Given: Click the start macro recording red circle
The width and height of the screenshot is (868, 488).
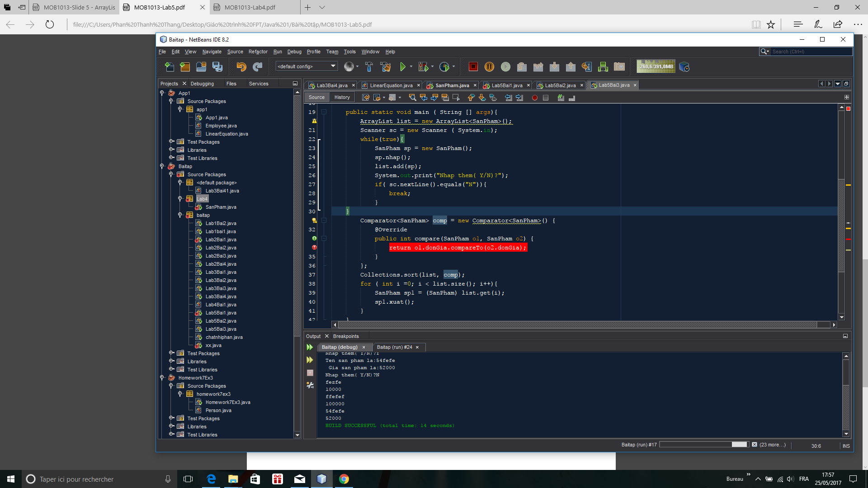Looking at the screenshot, I should point(535,98).
